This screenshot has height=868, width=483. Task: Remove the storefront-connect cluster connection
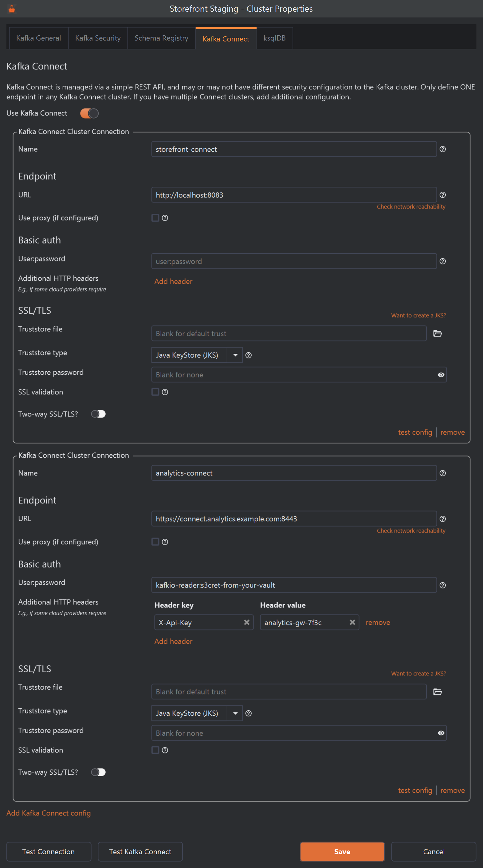[452, 432]
